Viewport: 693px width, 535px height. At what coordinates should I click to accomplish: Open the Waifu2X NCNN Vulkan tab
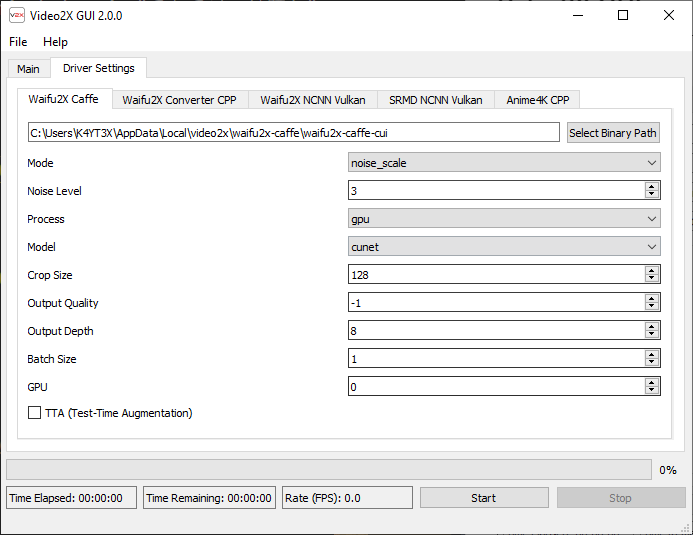(312, 100)
